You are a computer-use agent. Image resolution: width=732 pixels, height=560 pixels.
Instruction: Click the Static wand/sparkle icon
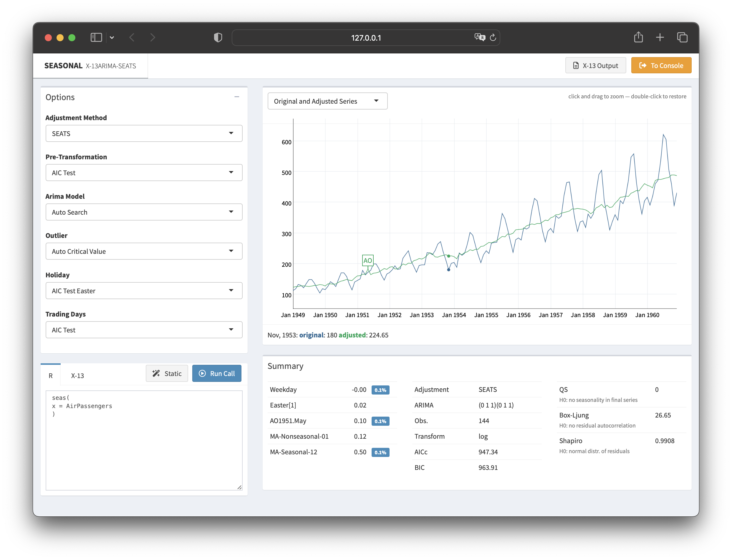[x=156, y=373]
